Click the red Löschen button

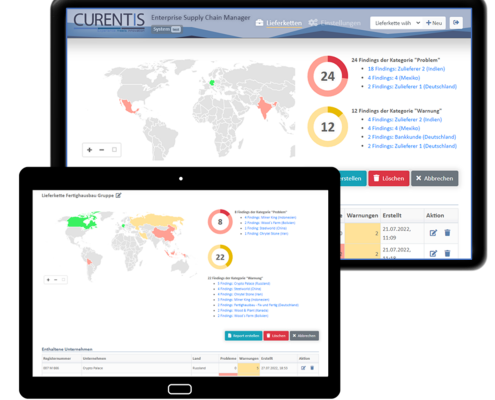point(389,178)
